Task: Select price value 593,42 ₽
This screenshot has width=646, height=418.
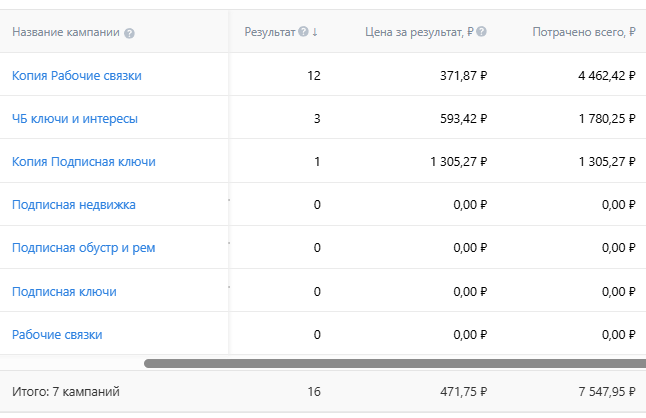Action: pos(463,119)
